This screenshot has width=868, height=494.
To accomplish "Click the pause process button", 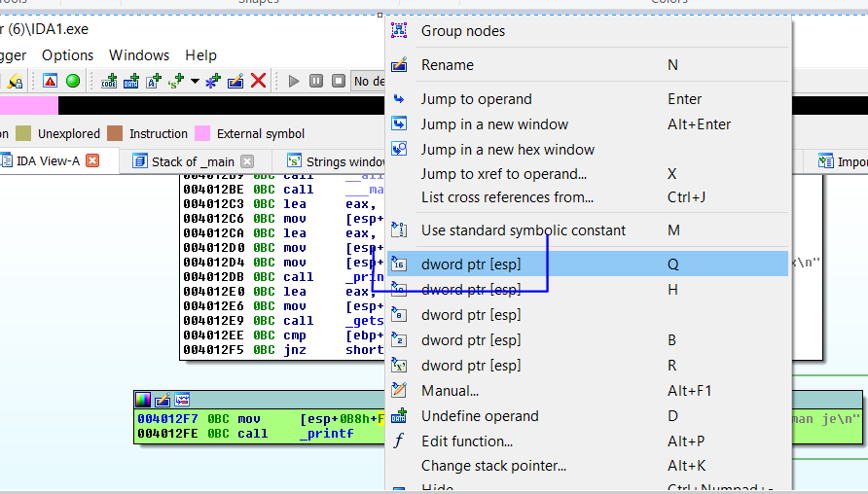I will coord(316,81).
